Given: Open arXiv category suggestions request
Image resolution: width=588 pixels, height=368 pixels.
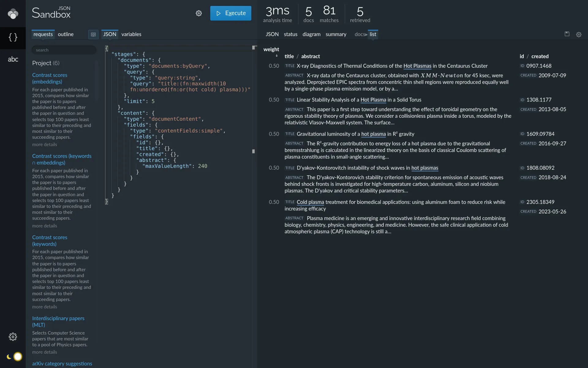Looking at the screenshot, I should pos(62,363).
